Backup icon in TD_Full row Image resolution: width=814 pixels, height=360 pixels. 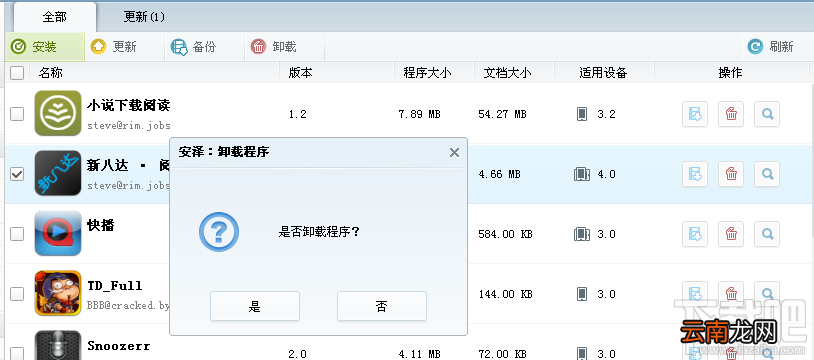pos(695,294)
